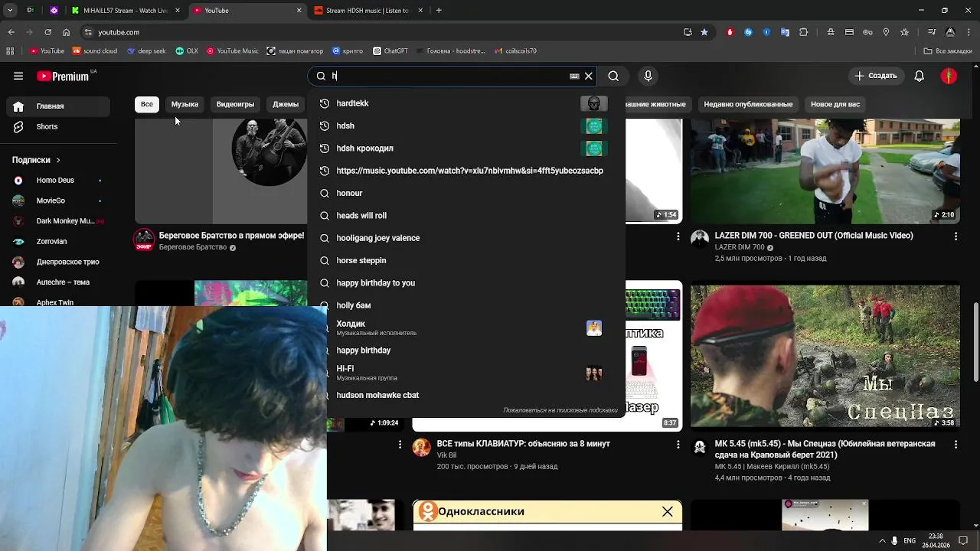Select the Музыка filter chip

pyautogui.click(x=185, y=104)
